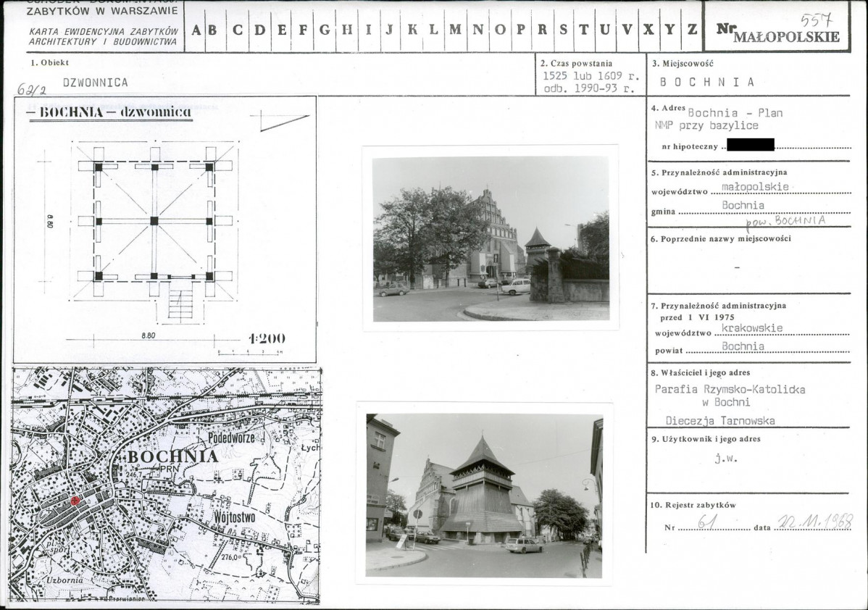The image size is (868, 610).
Task: Click the Bochnia dzwonnica floor plan drawing
Action: (x=155, y=221)
